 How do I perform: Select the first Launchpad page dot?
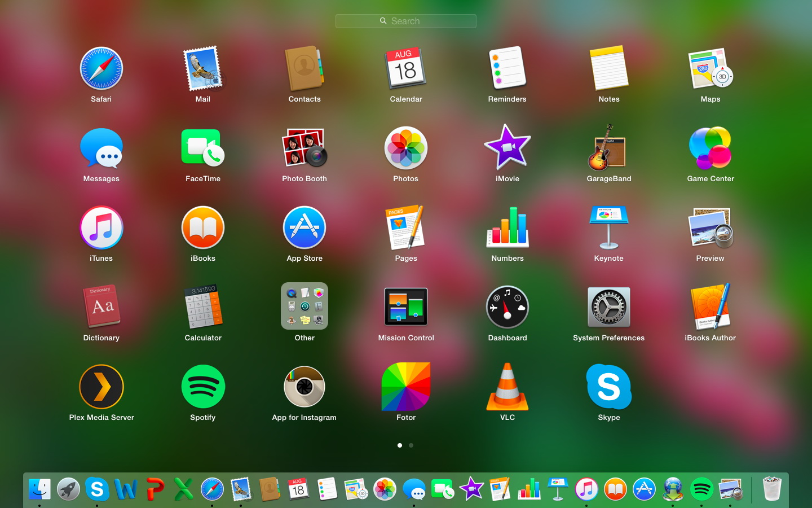(x=400, y=445)
